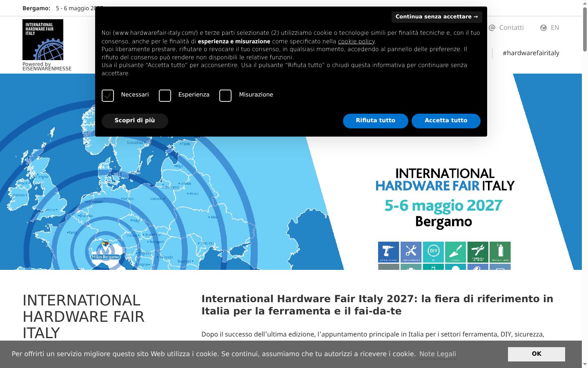
Task: Click the power drill category icon
Action: pos(389,252)
